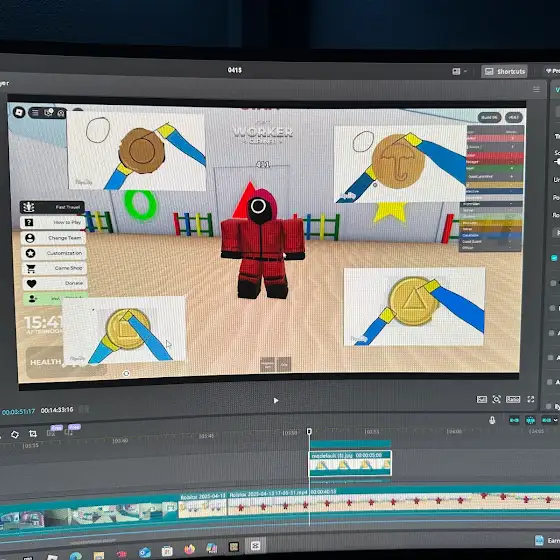This screenshot has height=560, width=560.
Task: Expand the layout mode dropdown arrow
Action: (x=465, y=71)
